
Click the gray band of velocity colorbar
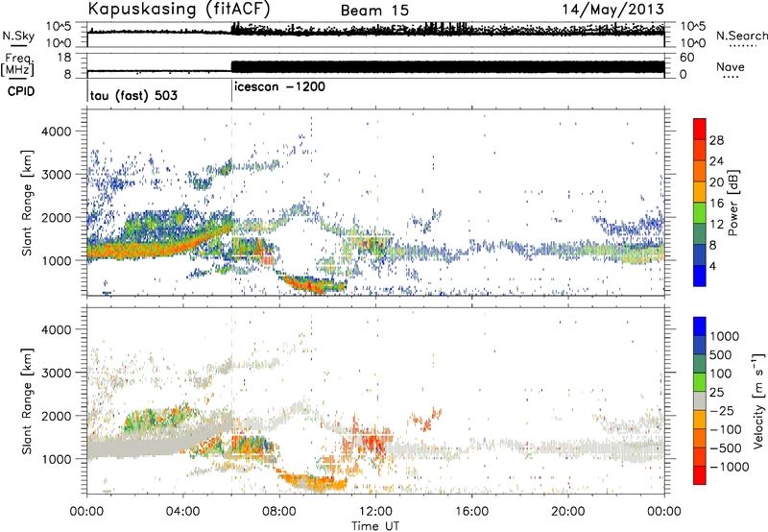700,400
